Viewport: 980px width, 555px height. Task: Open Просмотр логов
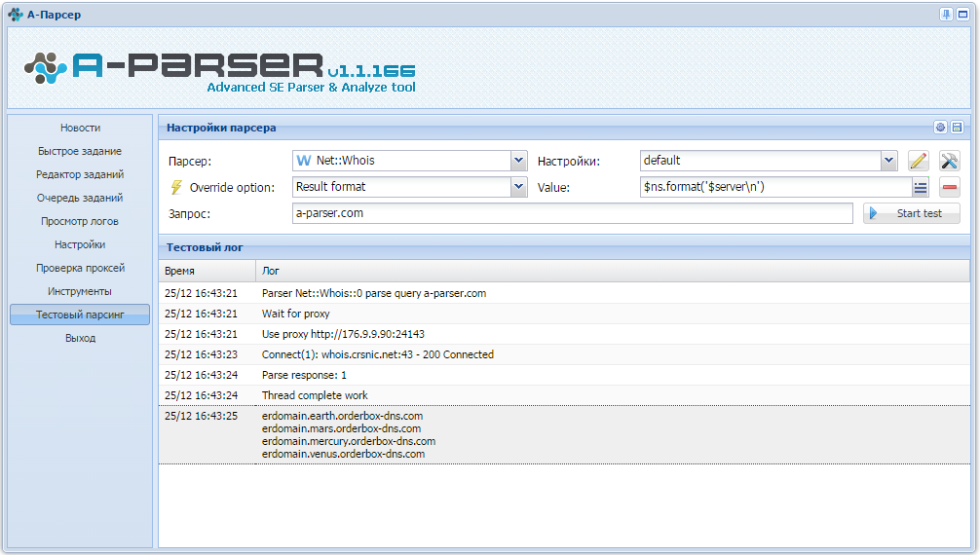(x=80, y=221)
